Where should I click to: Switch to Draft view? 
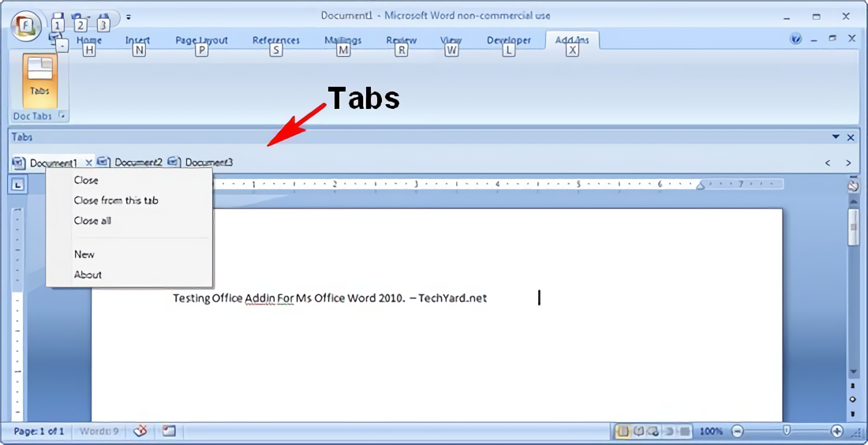coord(685,431)
